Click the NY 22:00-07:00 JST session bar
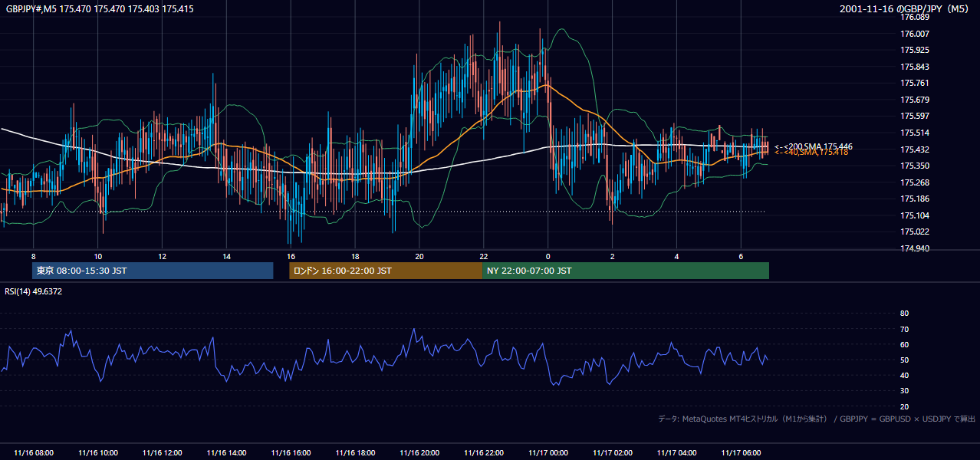Screen dimensions: 980x460 (626, 271)
